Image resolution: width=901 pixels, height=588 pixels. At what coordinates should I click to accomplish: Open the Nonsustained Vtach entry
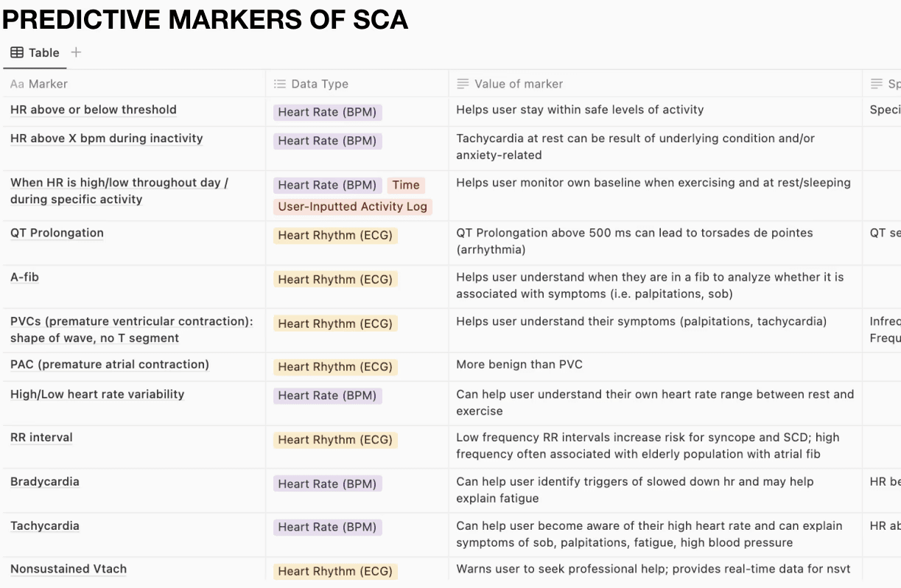[69, 569]
